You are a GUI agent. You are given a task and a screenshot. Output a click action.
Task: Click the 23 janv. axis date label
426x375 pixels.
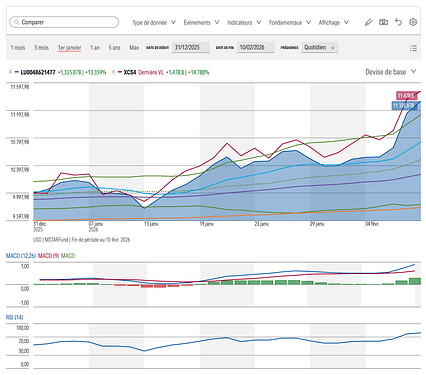pyautogui.click(x=262, y=224)
